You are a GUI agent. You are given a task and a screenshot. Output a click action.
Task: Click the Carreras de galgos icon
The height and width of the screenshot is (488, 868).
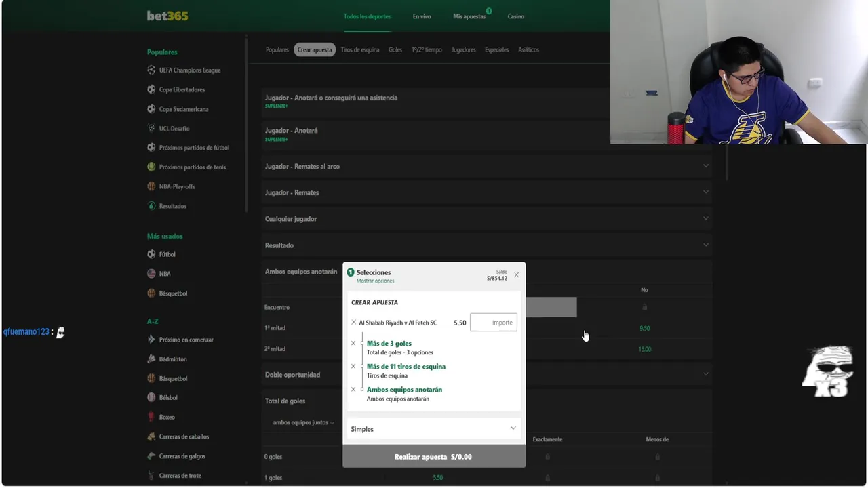pyautogui.click(x=151, y=456)
